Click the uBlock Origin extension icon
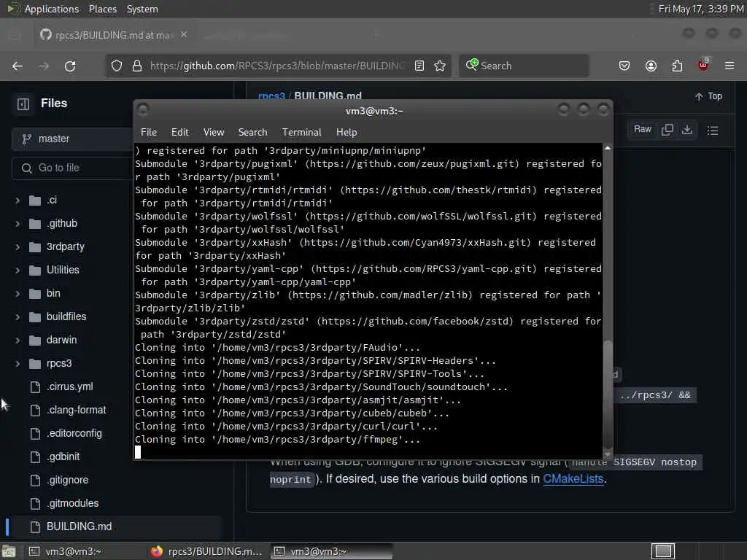This screenshot has width=747, height=560. coord(703,65)
